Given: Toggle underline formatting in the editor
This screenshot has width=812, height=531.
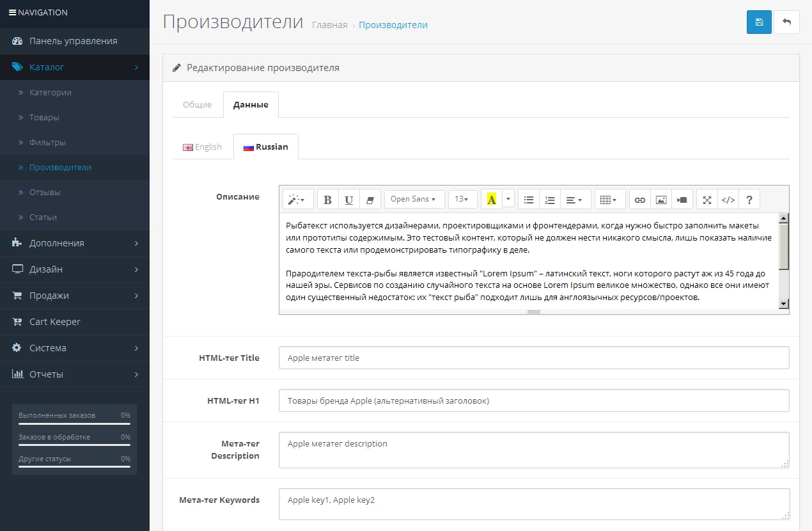Looking at the screenshot, I should (349, 200).
